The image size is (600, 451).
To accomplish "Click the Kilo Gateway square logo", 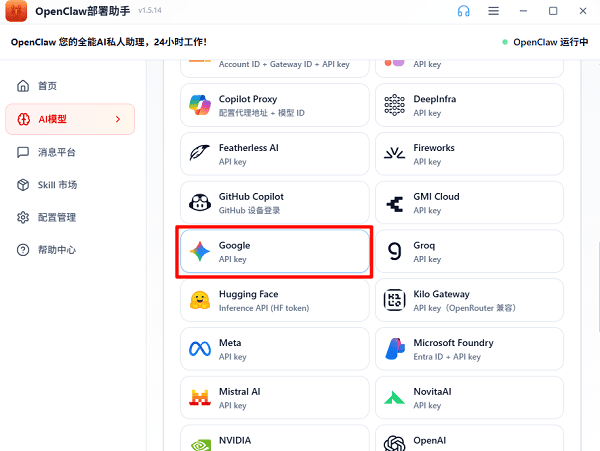I will 395,300.
